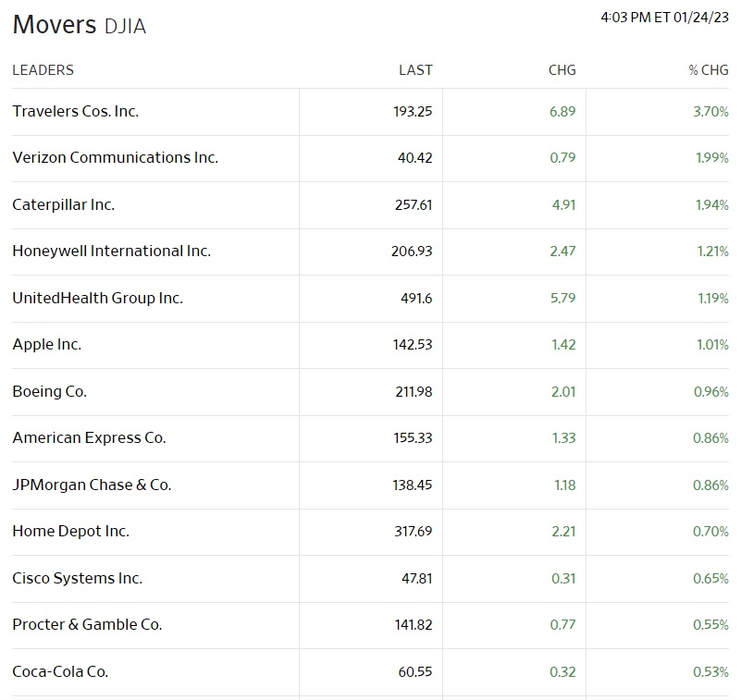This screenshot has height=700, width=741.
Task: Click the 4:03 PM ET timestamp
Action: pyautogui.click(x=664, y=18)
